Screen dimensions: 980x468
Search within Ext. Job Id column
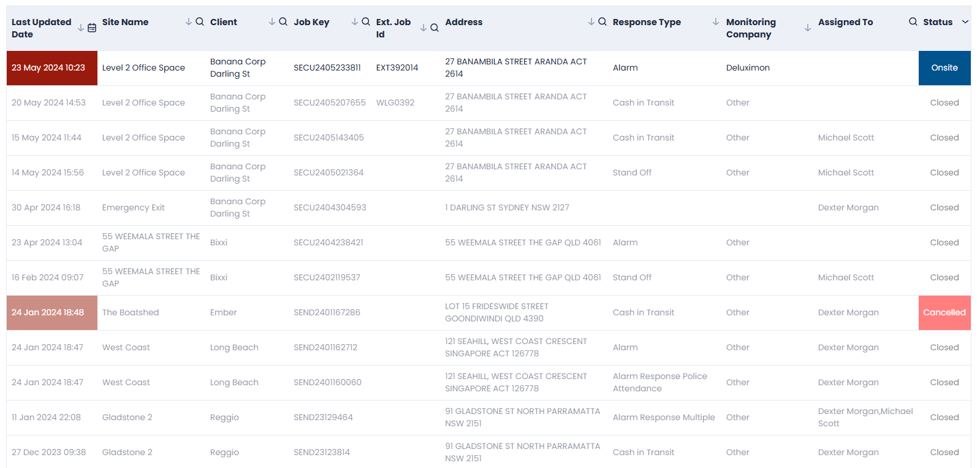pos(435,28)
